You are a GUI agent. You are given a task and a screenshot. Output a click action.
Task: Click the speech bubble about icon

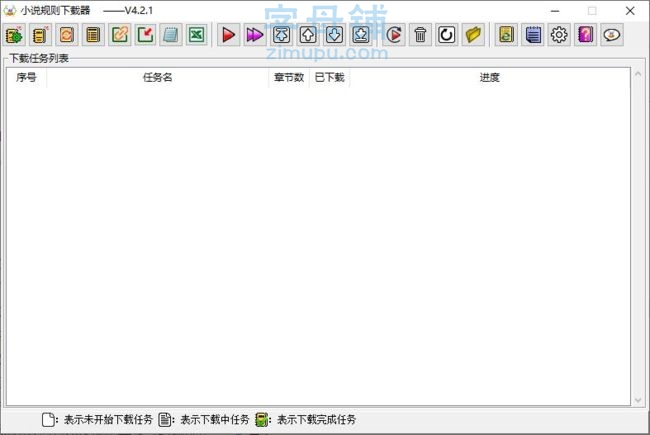612,35
